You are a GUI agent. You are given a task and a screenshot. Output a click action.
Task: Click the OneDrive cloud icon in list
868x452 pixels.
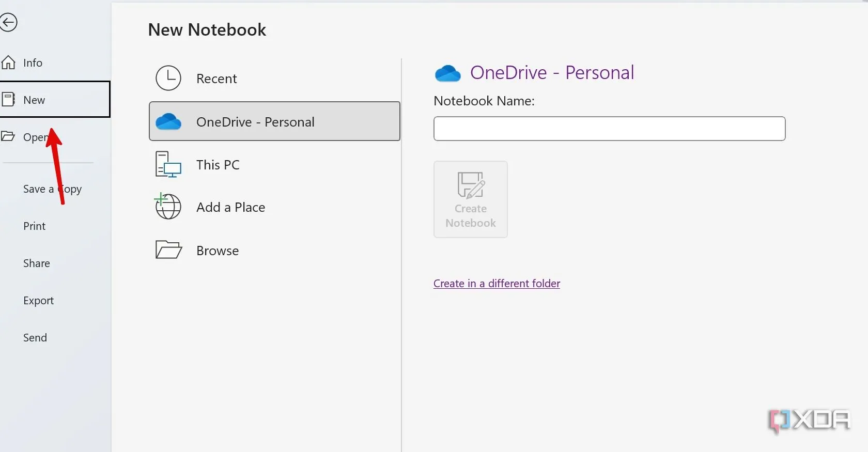pyautogui.click(x=168, y=122)
